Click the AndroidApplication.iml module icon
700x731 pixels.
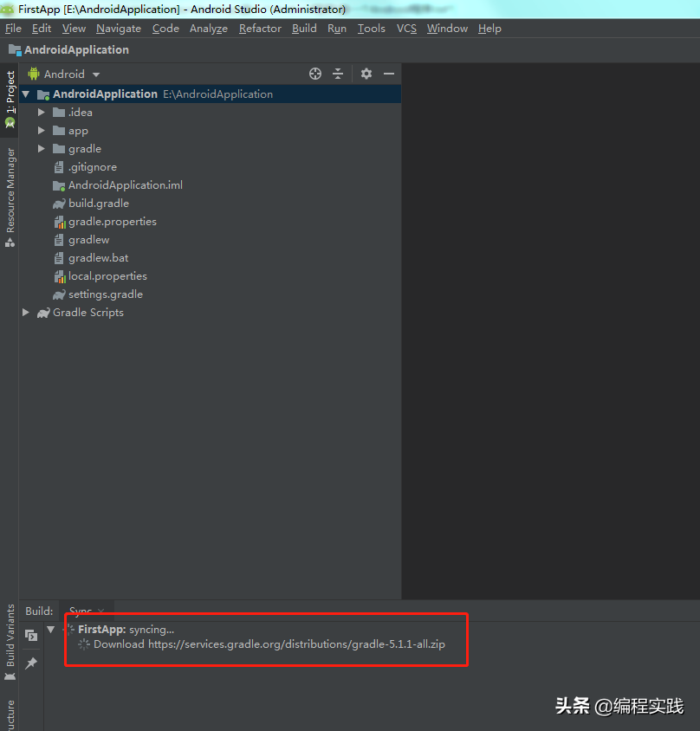59,185
